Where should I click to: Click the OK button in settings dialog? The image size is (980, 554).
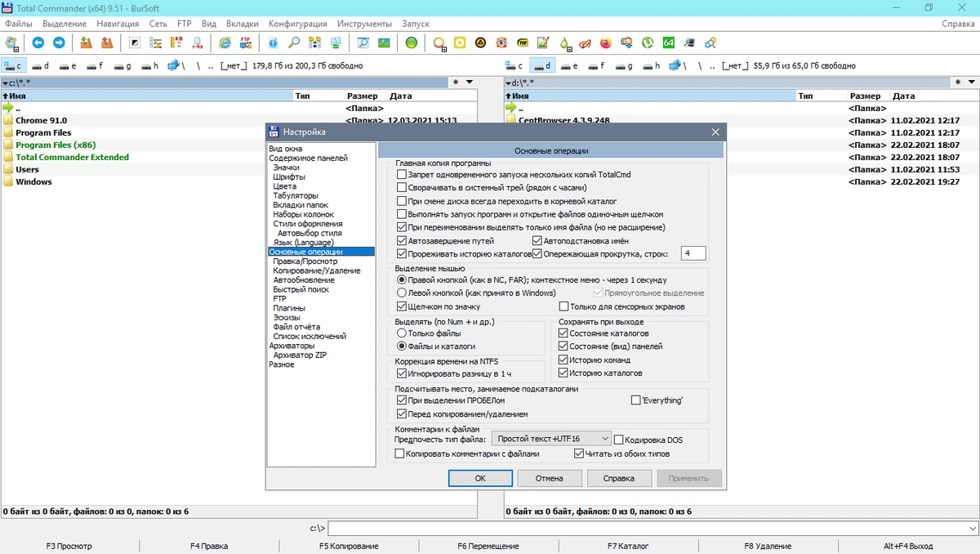[x=480, y=478]
